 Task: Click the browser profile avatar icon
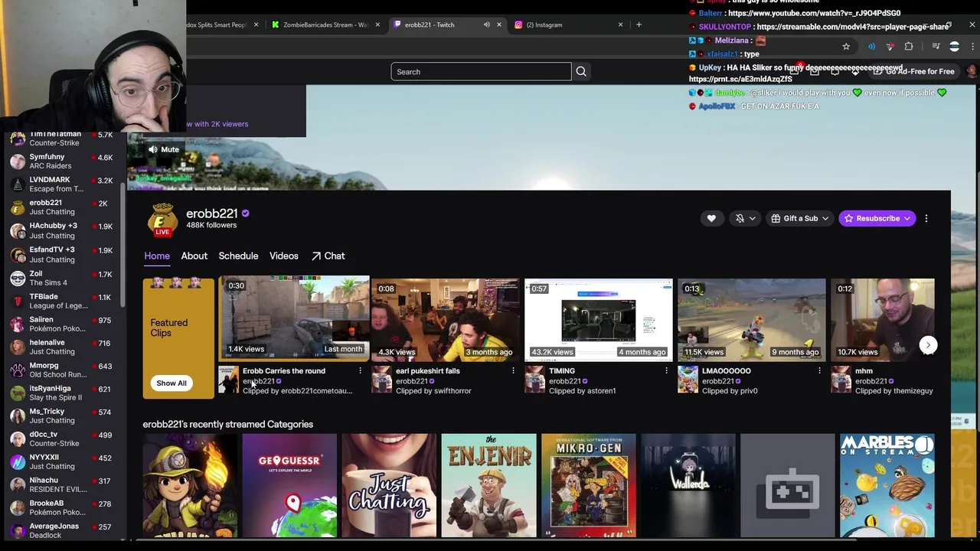pos(954,47)
